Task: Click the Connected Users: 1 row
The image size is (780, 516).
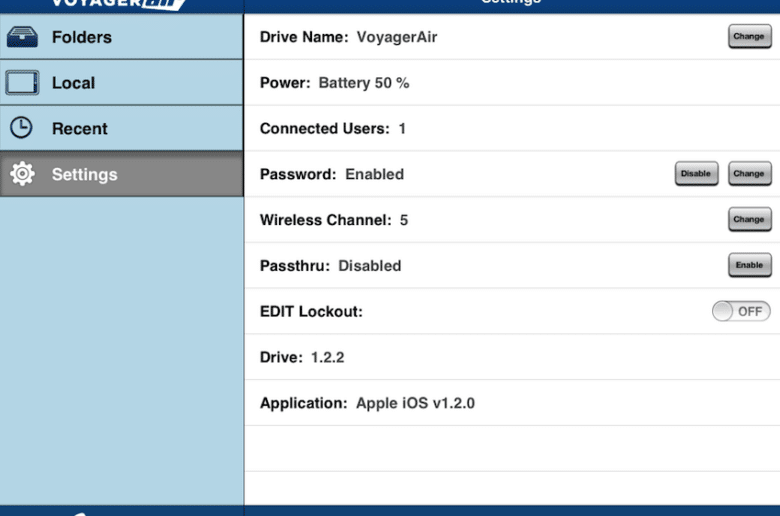Action: click(512, 128)
